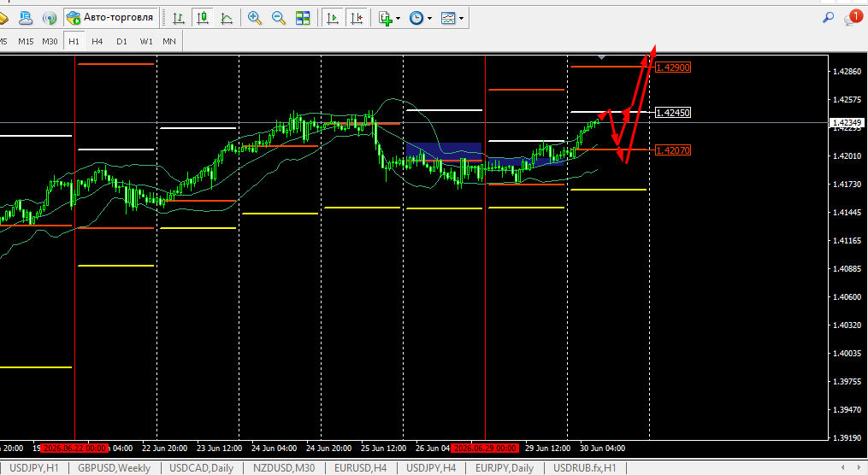Switch to the USDJPY,H4 chart tab
868x475 pixels.
tap(431, 468)
